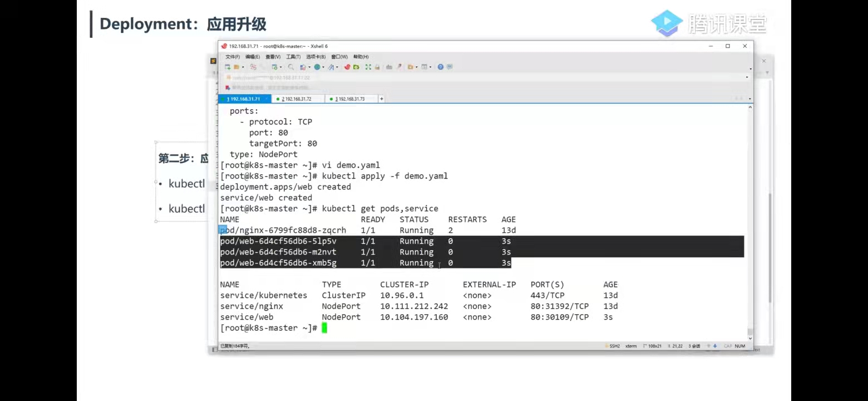Click the chat feedback icon after Help
The width and height of the screenshot is (868, 401).
coord(450,67)
